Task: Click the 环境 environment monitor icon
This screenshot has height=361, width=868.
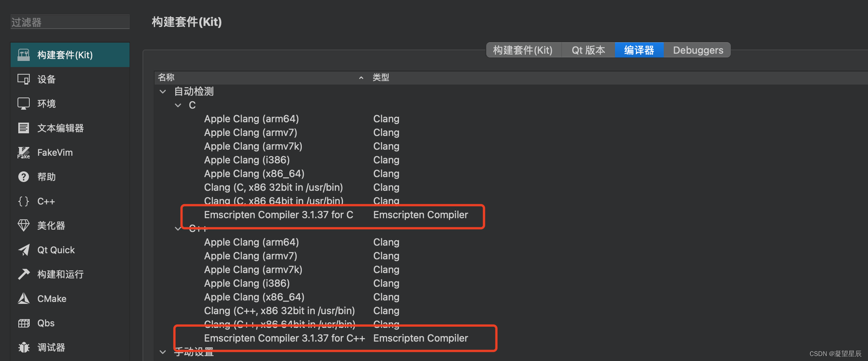Action: click(24, 104)
